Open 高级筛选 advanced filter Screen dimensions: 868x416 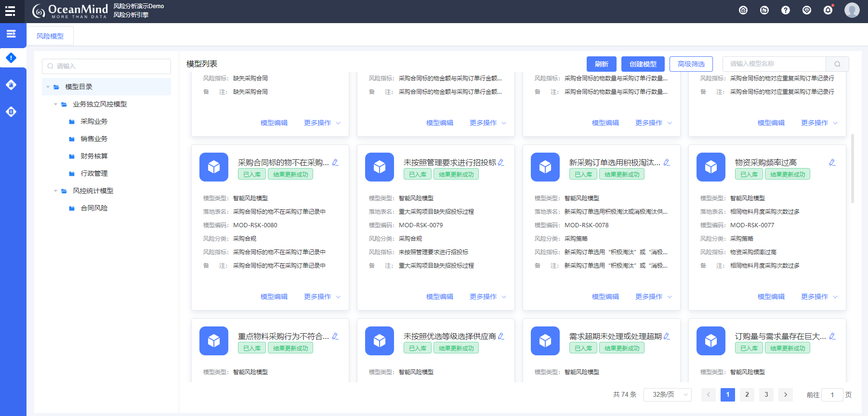point(691,64)
